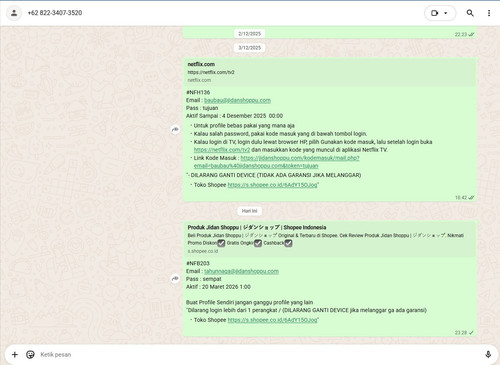Select 'Aktif : 20 Maret 2026 1:00' line
The width and height of the screenshot is (500, 365).
[218, 287]
